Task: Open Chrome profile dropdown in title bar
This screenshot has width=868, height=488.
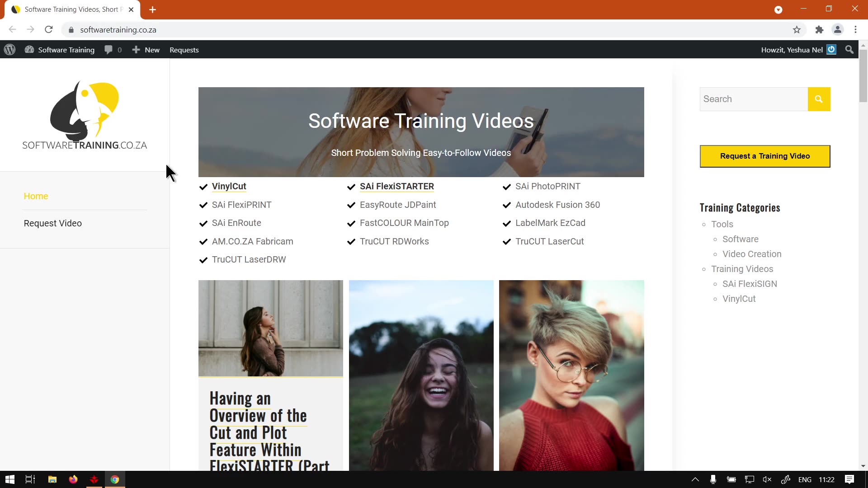Action: point(778,9)
